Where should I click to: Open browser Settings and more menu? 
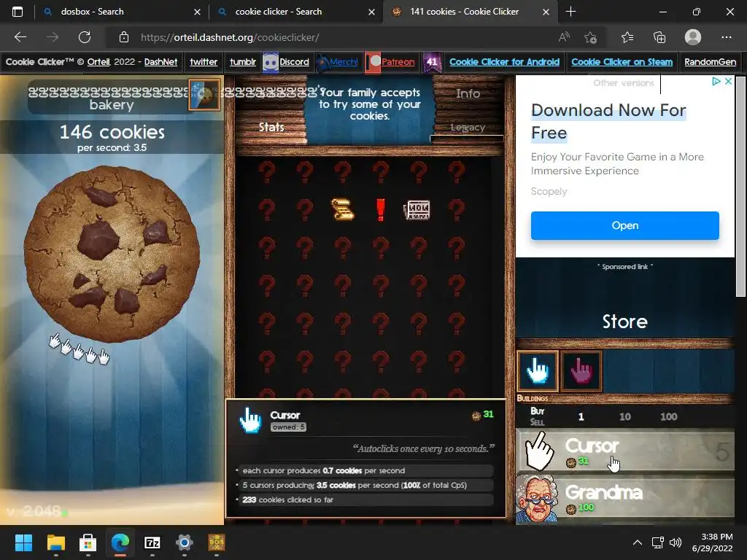coord(726,37)
